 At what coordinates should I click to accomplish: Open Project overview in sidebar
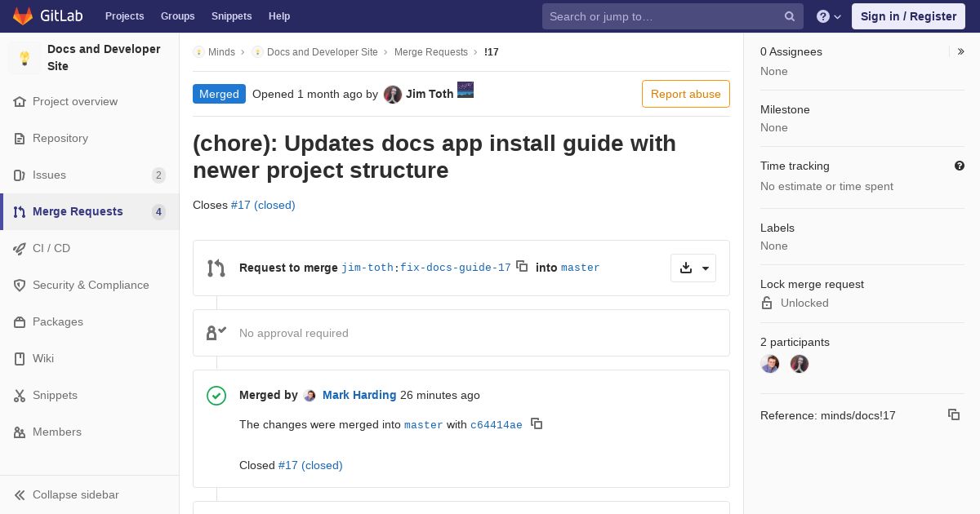pos(90,101)
